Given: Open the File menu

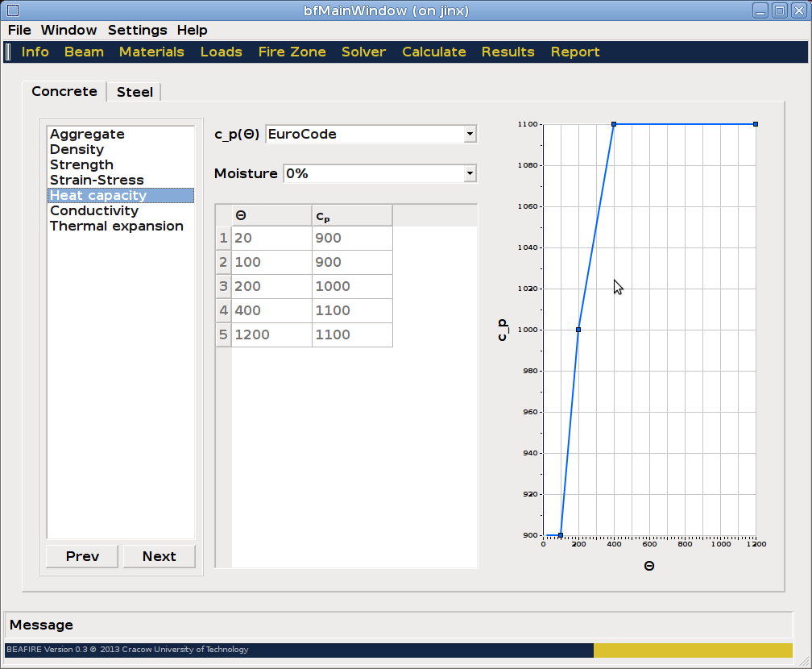Looking at the screenshot, I should pyautogui.click(x=19, y=30).
